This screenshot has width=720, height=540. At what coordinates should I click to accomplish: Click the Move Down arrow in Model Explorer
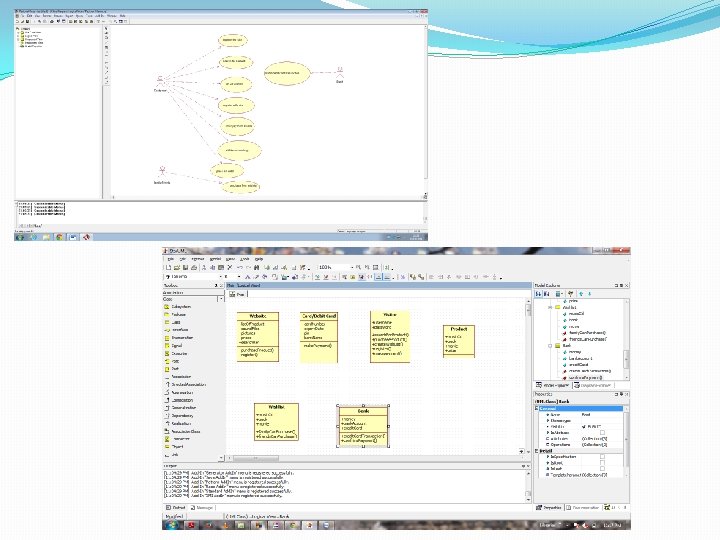(590, 293)
